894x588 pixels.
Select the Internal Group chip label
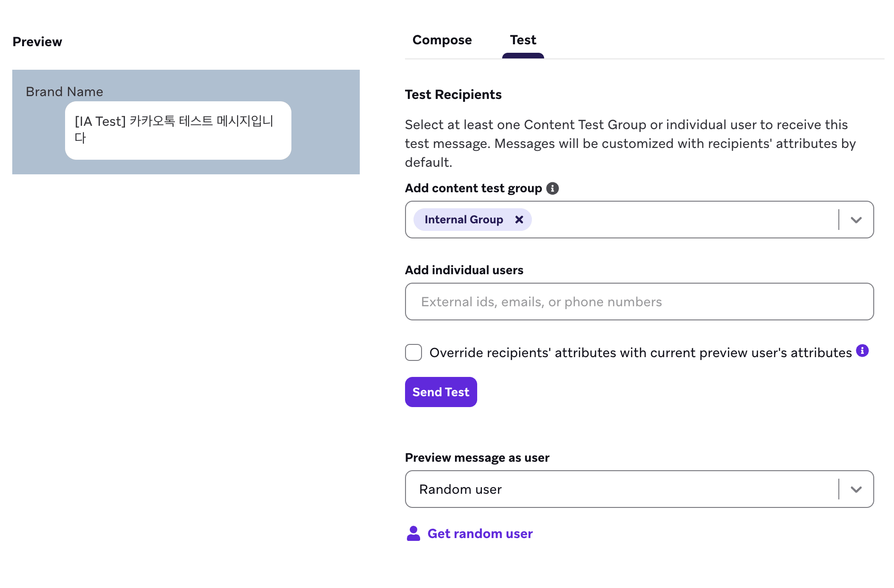tap(464, 220)
